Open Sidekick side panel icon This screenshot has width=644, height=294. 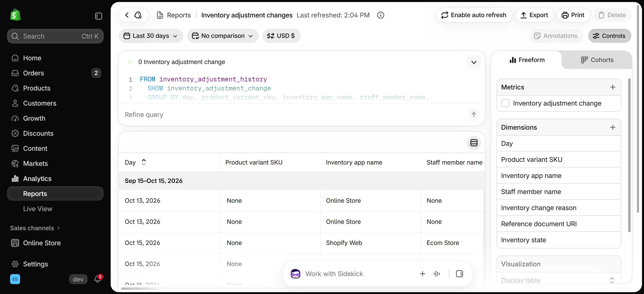click(x=459, y=274)
